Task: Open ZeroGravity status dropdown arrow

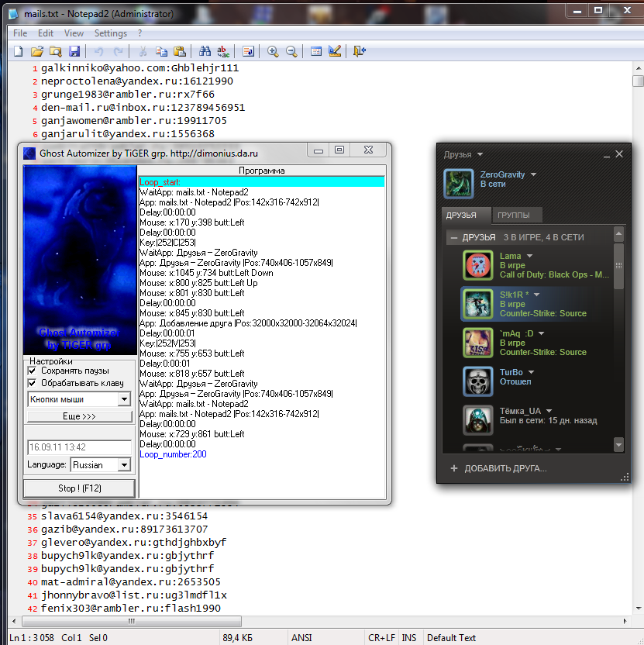Action: (x=533, y=174)
